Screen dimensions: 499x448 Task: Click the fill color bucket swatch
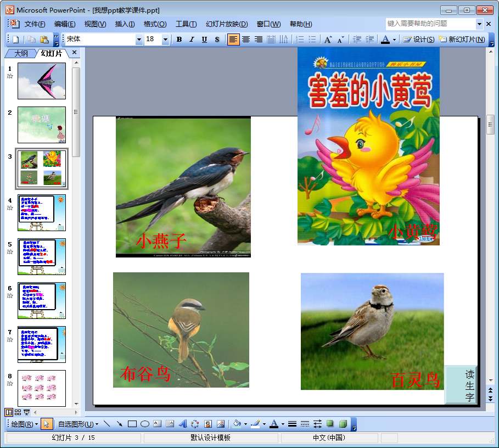[237, 424]
